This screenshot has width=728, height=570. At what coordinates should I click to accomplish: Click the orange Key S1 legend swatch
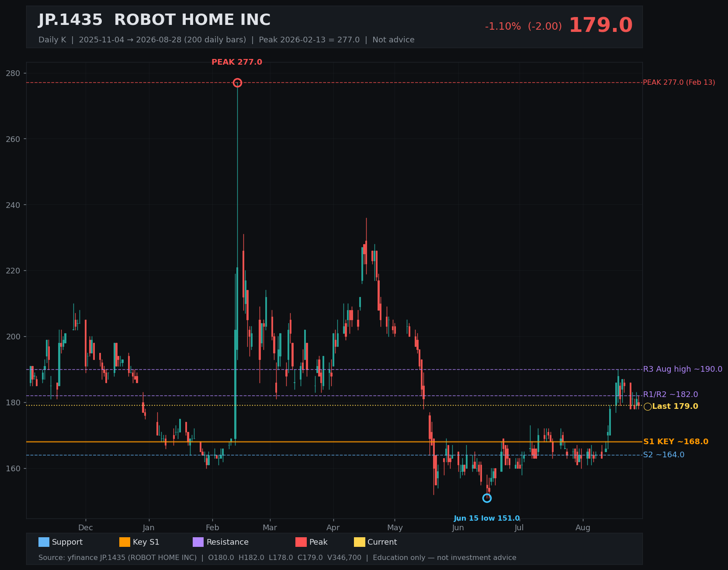pyautogui.click(x=125, y=542)
